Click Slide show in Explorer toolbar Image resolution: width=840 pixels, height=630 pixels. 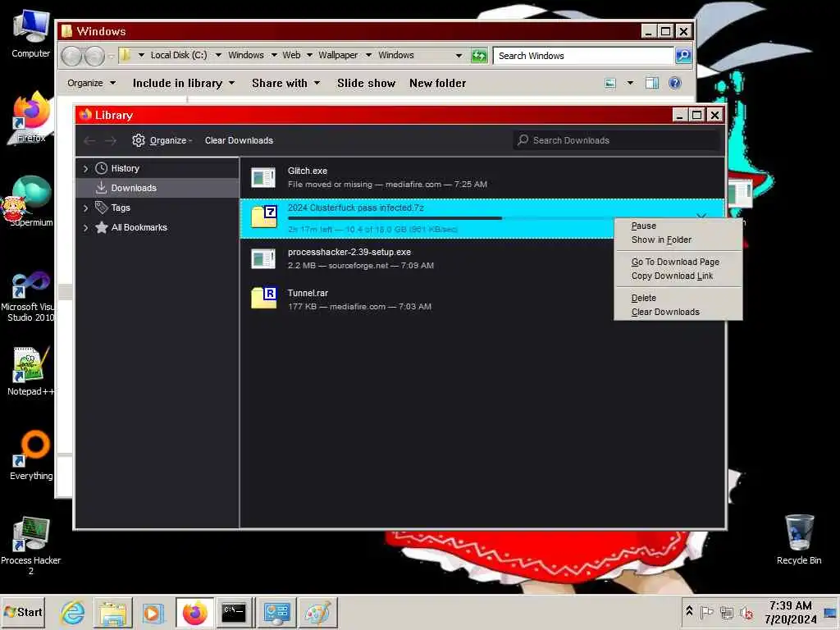pyautogui.click(x=367, y=83)
